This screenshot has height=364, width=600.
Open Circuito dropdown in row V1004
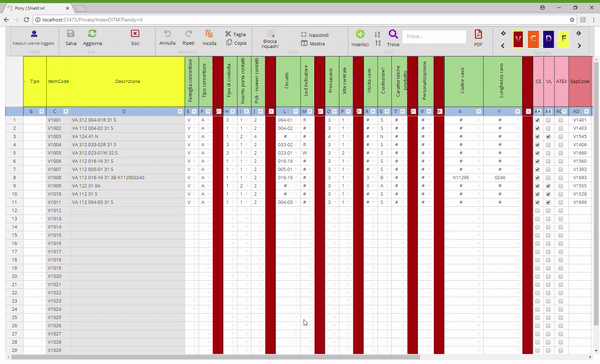[296, 145]
